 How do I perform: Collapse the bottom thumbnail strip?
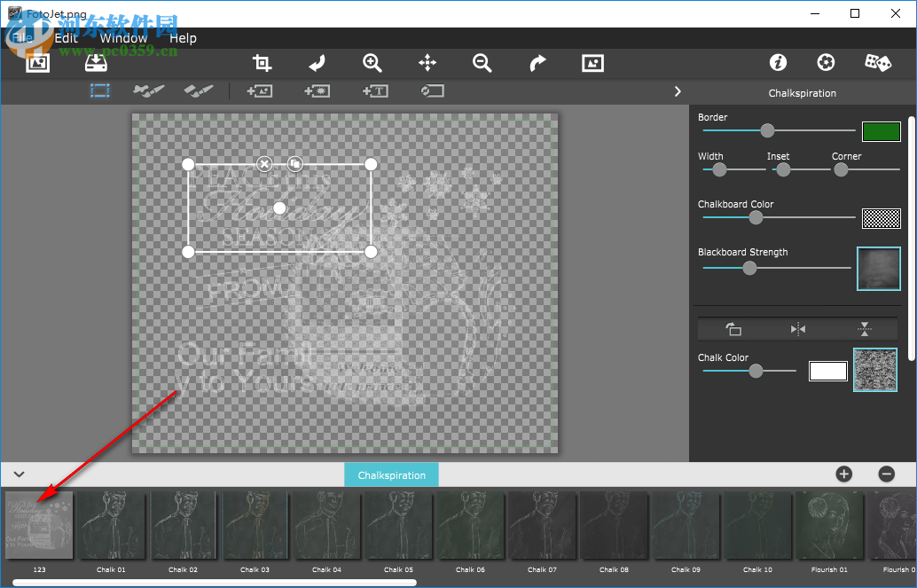tap(19, 474)
